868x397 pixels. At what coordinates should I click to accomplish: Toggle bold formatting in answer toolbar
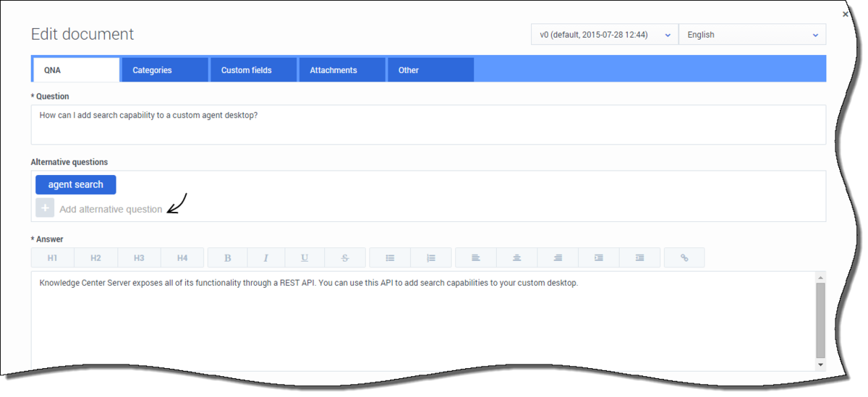click(228, 258)
